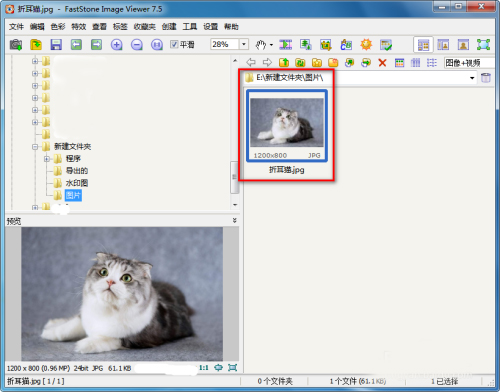
Task: Select the 折耳猫.jpg thumbnail
Action: [287, 126]
